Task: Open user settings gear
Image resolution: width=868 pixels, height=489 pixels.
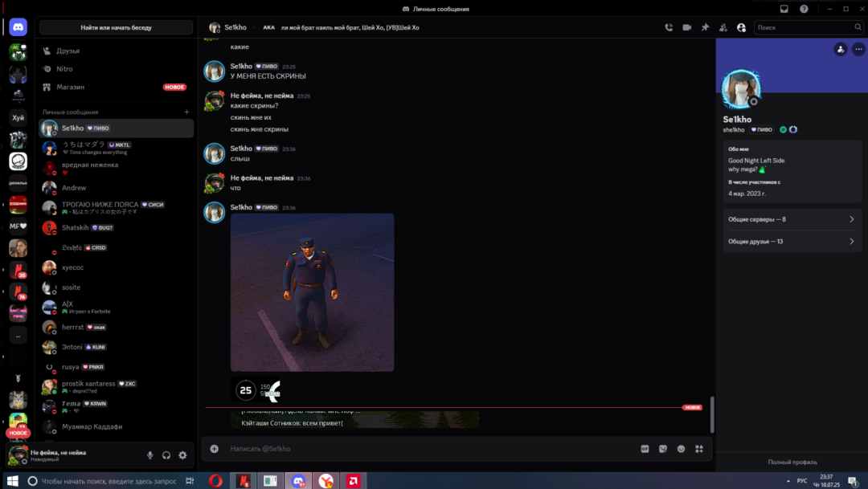Action: (182, 455)
